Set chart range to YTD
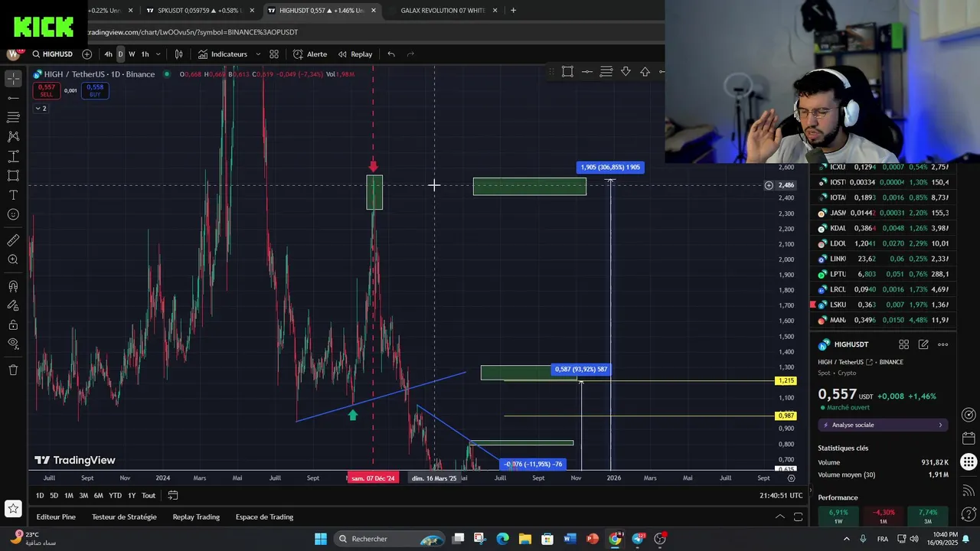980x551 pixels. (115, 495)
